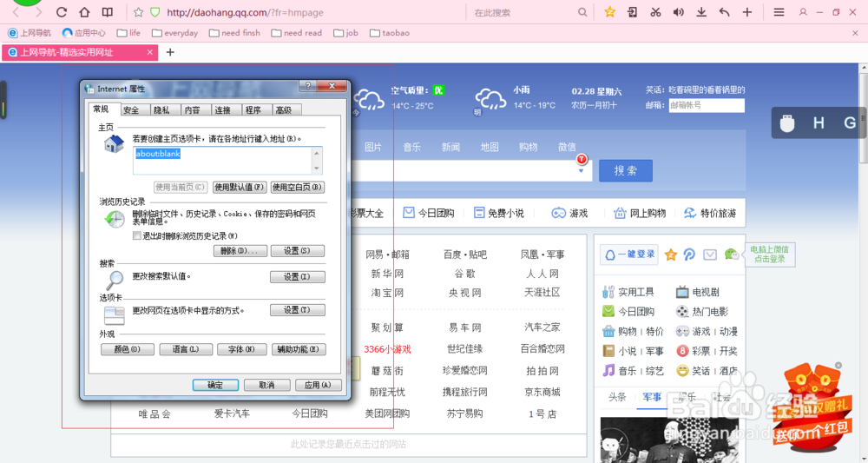This screenshot has width=868, height=463.
Task: Click the WeChat green icon near login
Action: pyautogui.click(x=731, y=255)
